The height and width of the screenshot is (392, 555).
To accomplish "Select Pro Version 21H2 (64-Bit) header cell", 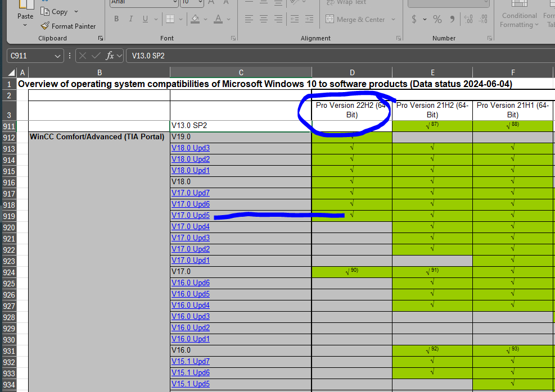I will coord(432,110).
